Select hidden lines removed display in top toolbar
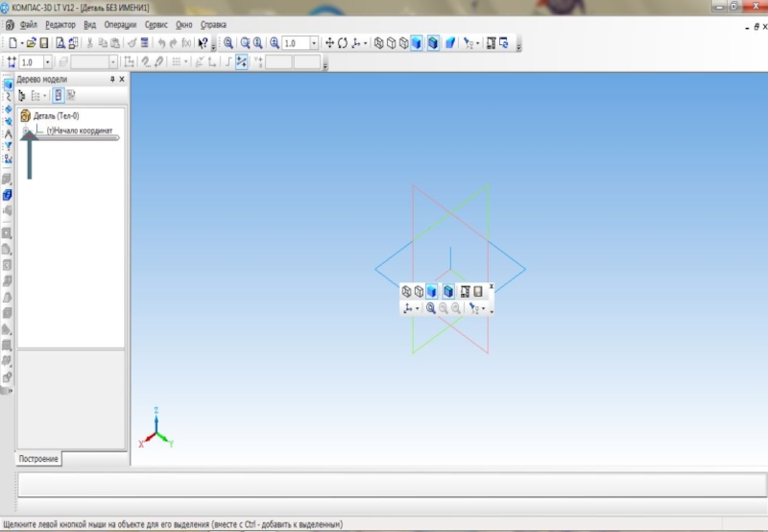This screenshot has height=532, width=768. (x=391, y=43)
